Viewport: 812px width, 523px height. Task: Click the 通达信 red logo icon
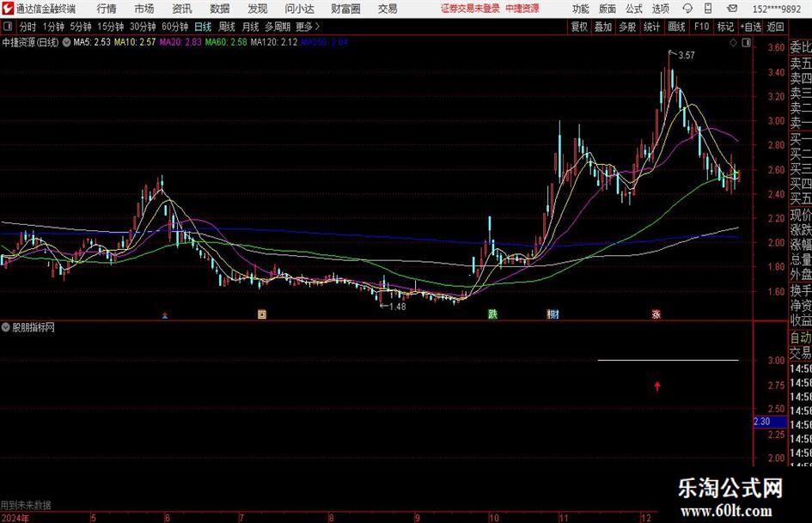pyautogui.click(x=7, y=9)
